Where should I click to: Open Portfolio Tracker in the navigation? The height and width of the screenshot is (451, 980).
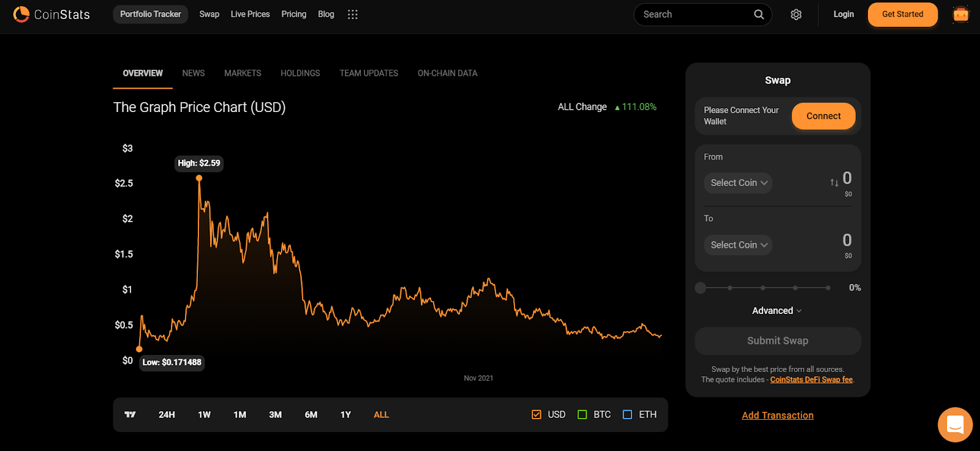151,14
